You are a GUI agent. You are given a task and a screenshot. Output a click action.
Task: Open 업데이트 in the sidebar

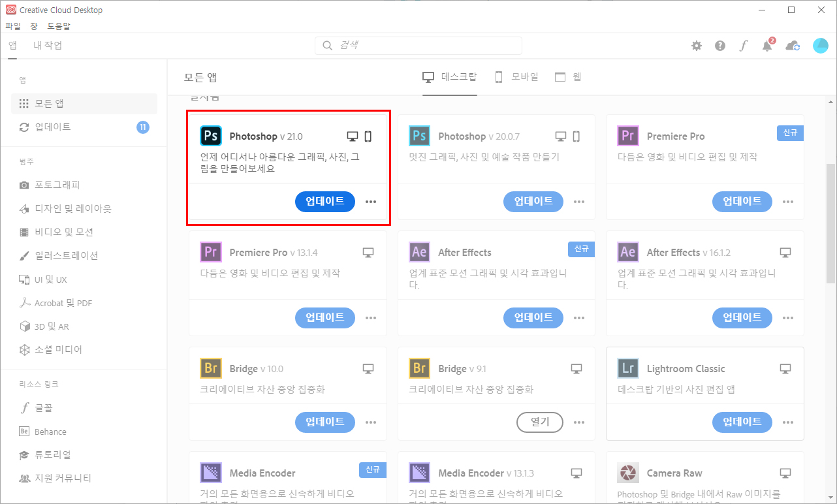click(x=84, y=127)
